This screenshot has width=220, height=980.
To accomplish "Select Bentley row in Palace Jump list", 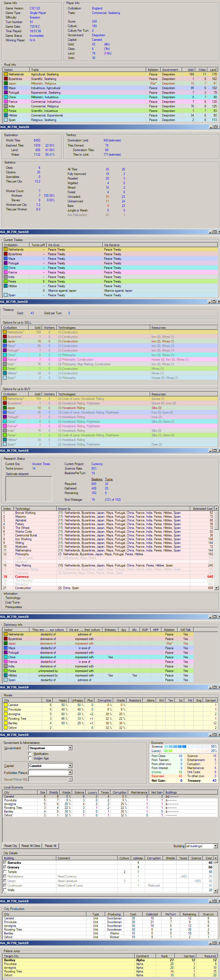I will click(110, 960).
